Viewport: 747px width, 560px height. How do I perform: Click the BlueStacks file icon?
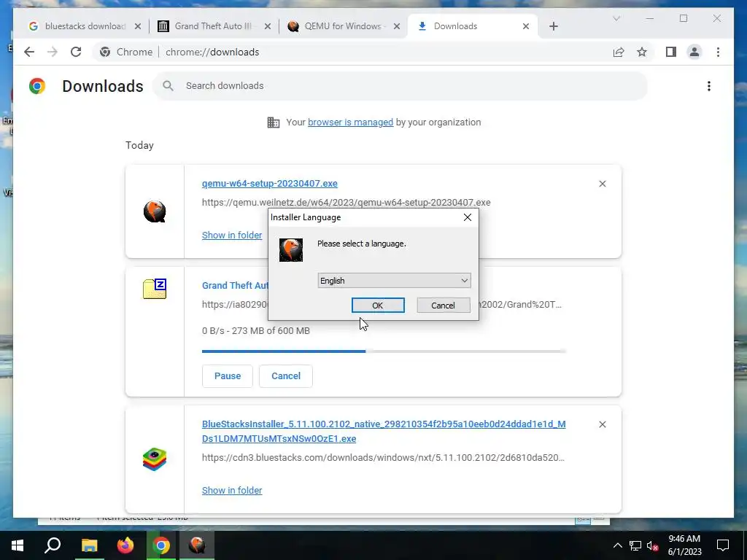pyautogui.click(x=155, y=459)
